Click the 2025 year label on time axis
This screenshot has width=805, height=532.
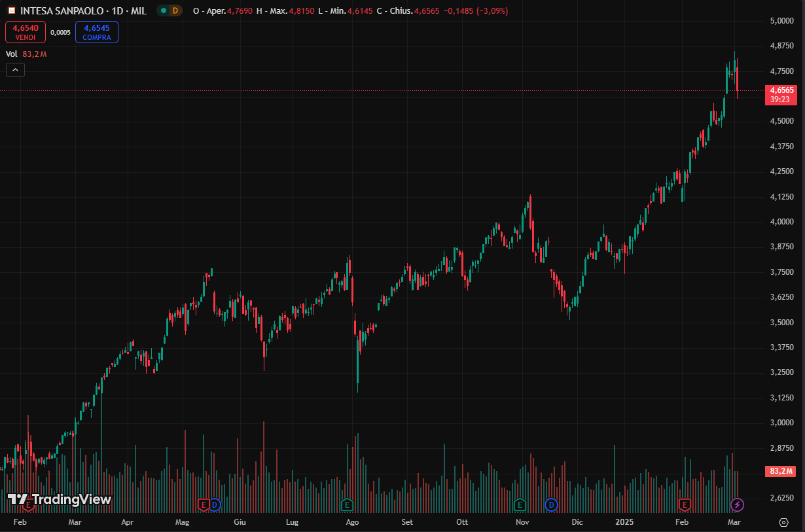pos(624,522)
